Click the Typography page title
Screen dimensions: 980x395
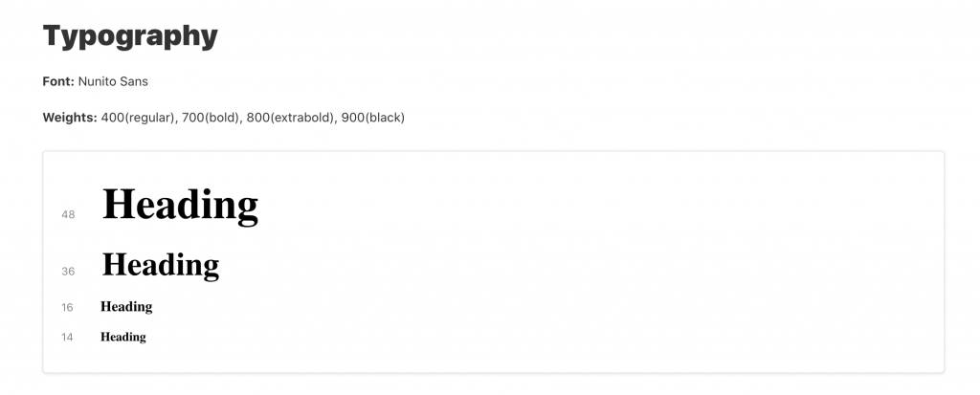(130, 37)
